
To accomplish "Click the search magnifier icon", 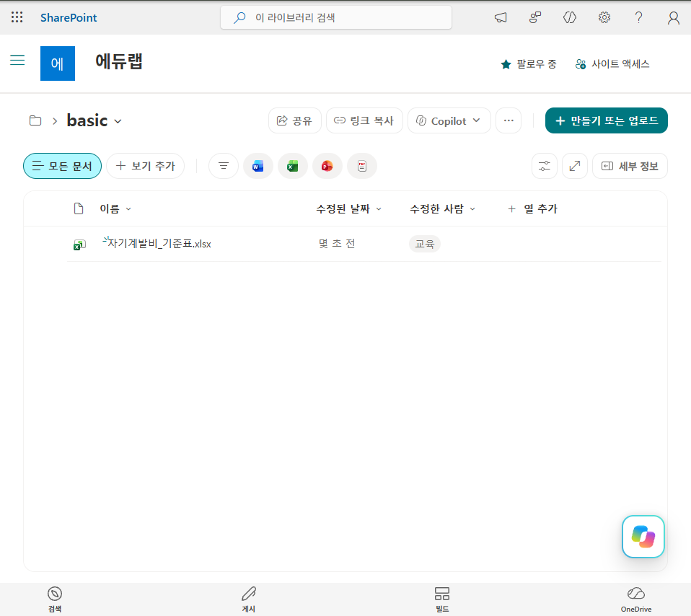I will (x=239, y=17).
